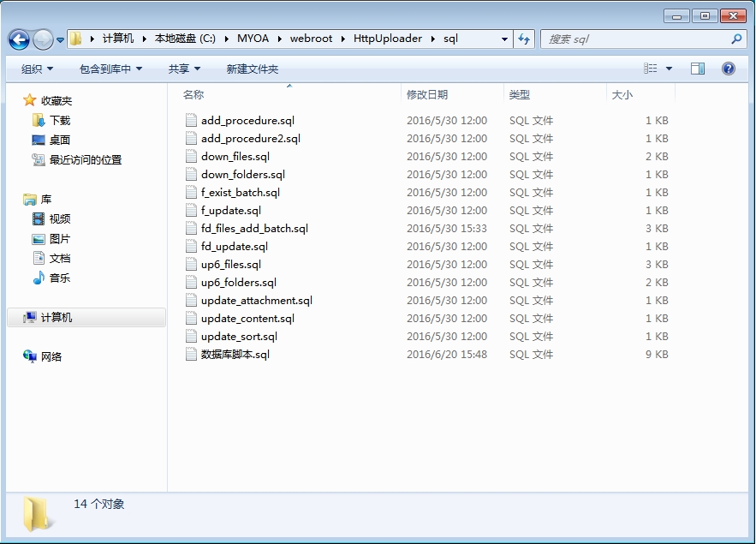
Task: Open the 组织 menu
Action: click(x=37, y=69)
